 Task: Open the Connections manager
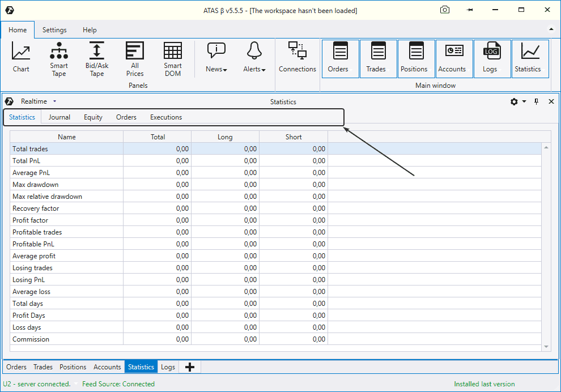(x=297, y=58)
